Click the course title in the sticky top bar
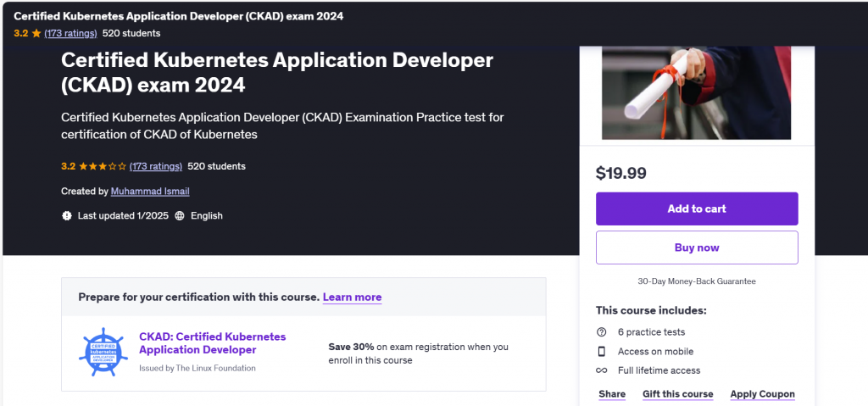The image size is (868, 406). (x=179, y=16)
